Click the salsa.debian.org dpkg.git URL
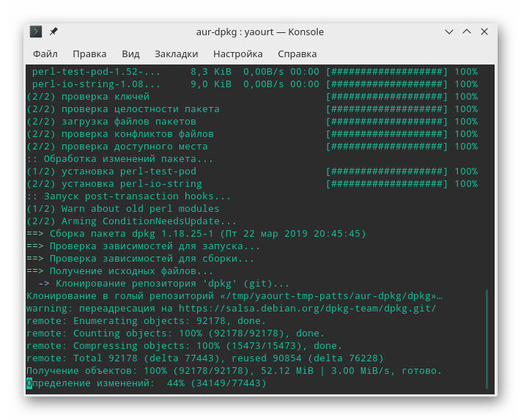Screen dimensions: 521x420 (x=307, y=309)
